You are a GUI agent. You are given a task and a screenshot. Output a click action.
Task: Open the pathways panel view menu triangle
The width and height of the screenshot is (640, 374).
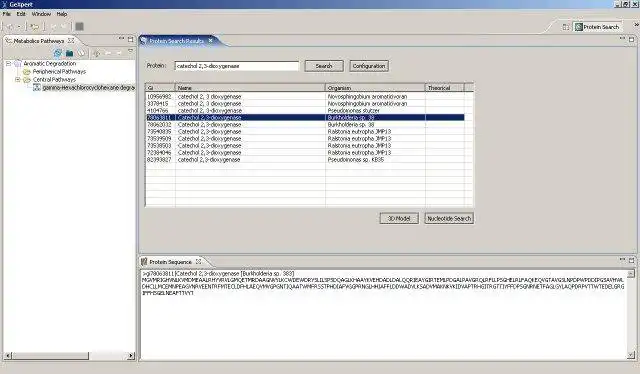(130, 51)
